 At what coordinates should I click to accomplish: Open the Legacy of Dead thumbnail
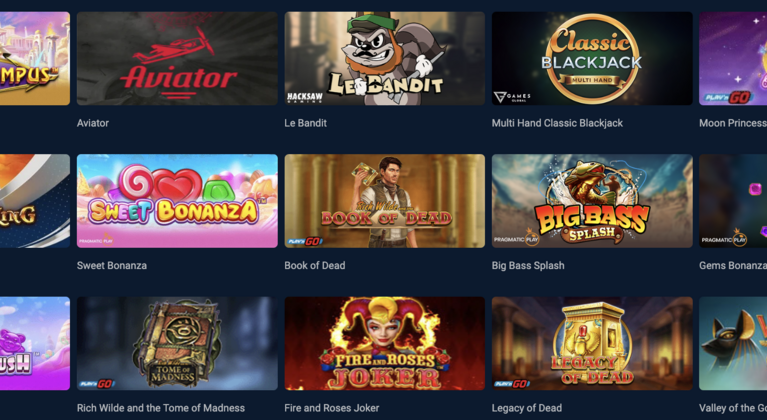(592, 343)
